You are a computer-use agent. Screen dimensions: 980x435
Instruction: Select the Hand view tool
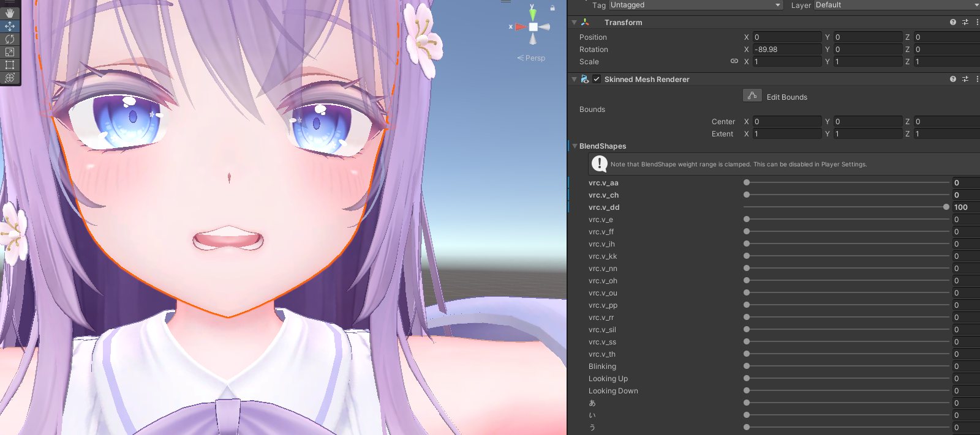[10, 13]
